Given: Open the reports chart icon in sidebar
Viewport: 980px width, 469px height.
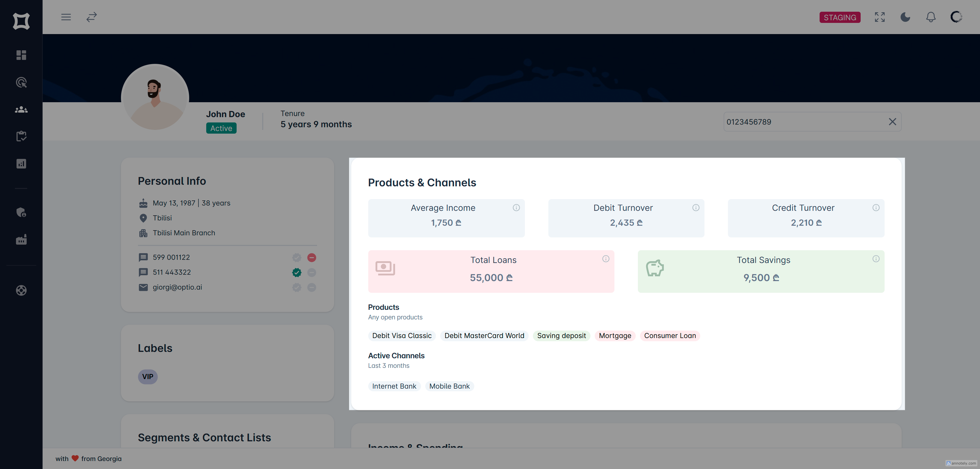Looking at the screenshot, I should [x=21, y=164].
